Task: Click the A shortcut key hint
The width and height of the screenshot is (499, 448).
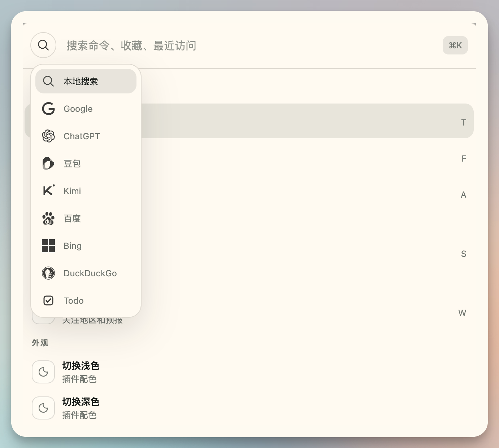Action: 464,195
